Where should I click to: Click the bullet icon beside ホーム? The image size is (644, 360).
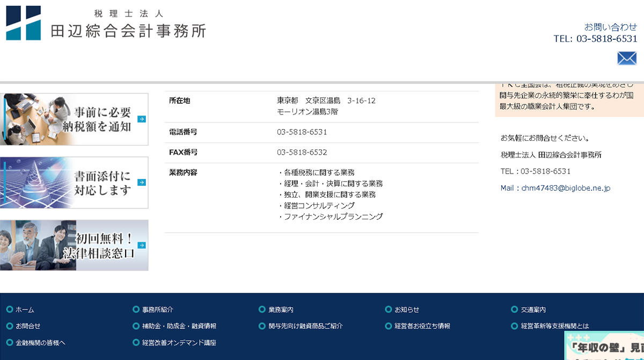click(9, 309)
